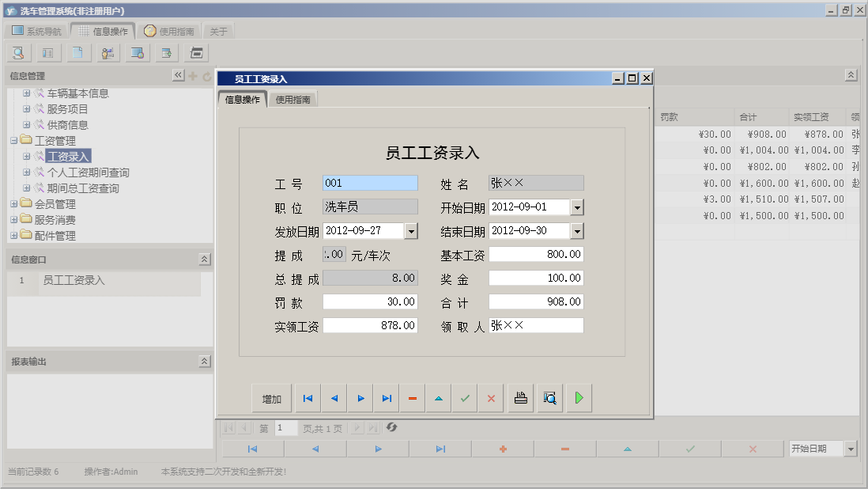
Task: Click the red delete record icon
Action: (412, 398)
